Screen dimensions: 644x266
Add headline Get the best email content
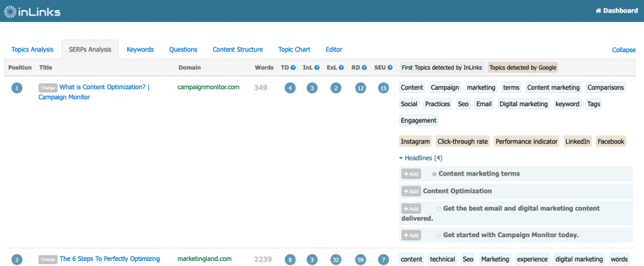[411, 209]
